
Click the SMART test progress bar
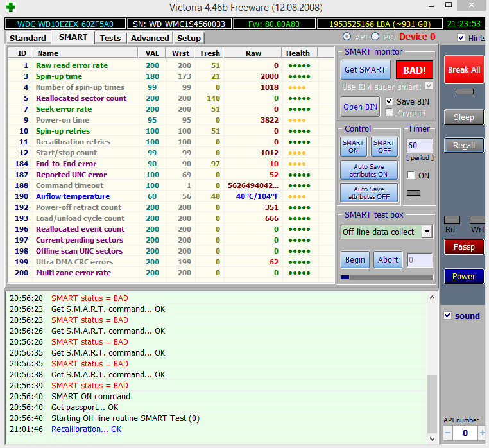tap(387, 277)
